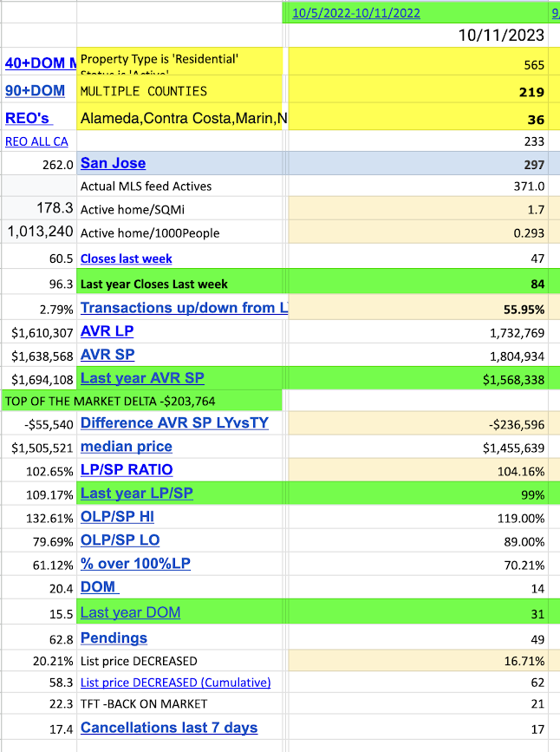This screenshot has width=560, height=752.
Task: Select the 371.0 value cell
Action: (418, 186)
